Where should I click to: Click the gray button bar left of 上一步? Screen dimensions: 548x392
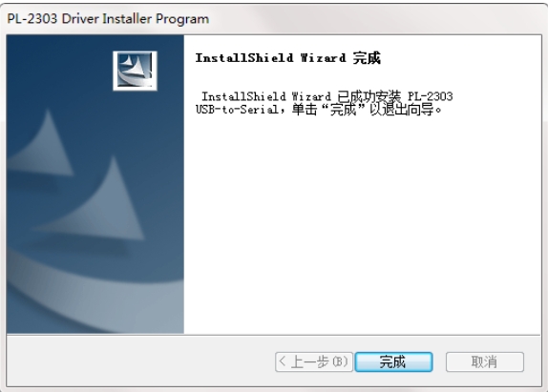[x=139, y=361]
